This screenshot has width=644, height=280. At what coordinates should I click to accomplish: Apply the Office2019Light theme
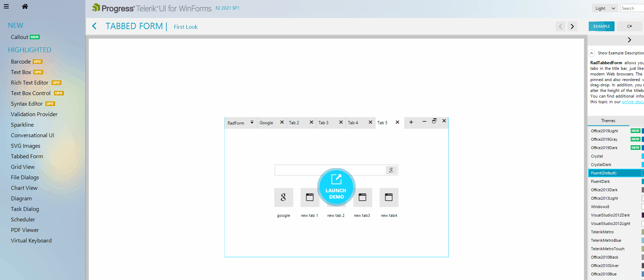tap(616, 131)
